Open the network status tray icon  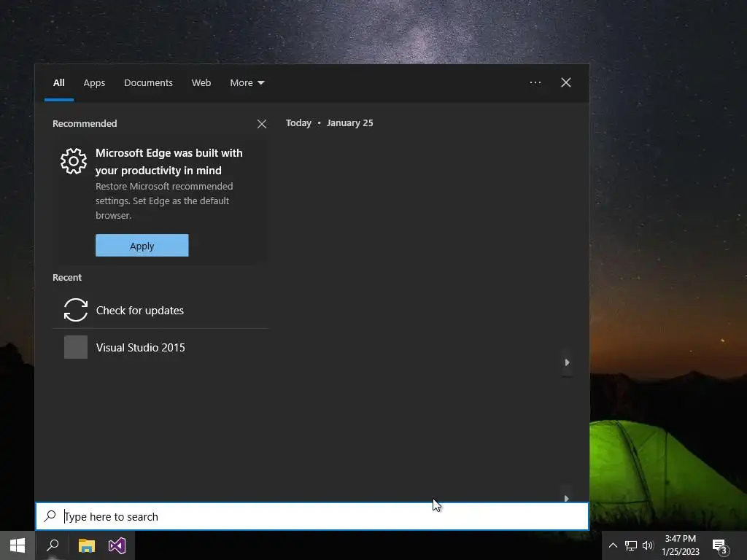click(631, 545)
